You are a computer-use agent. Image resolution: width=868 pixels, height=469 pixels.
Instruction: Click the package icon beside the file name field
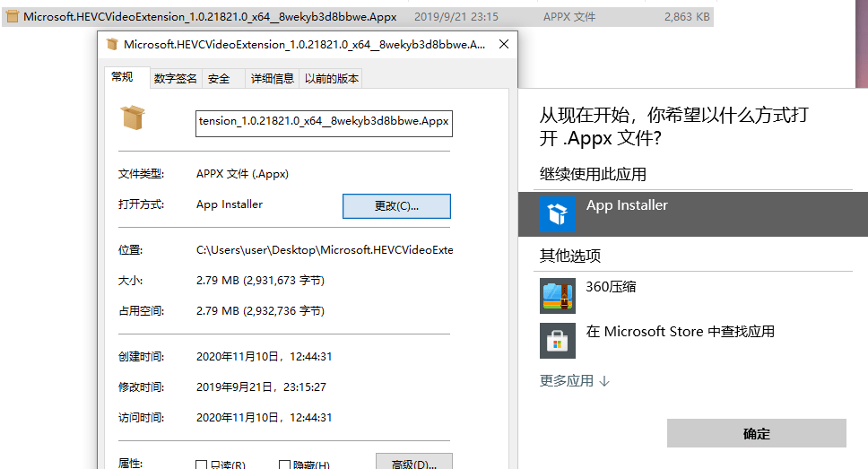(x=133, y=117)
